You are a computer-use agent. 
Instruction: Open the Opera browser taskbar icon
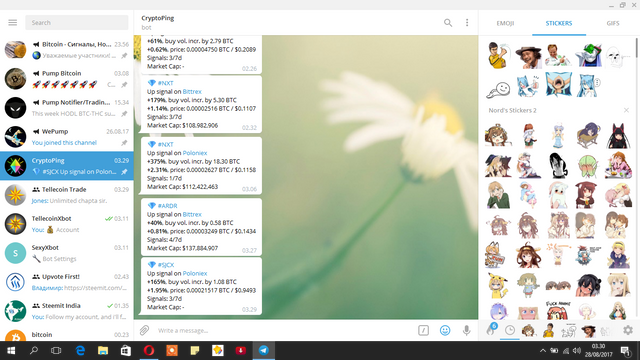(149, 351)
